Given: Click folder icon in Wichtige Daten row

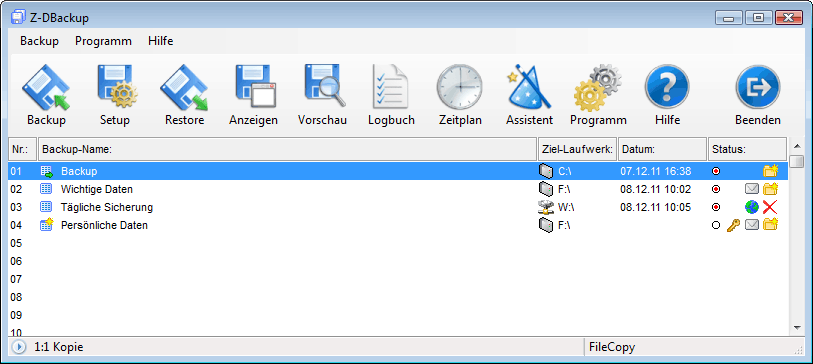Looking at the screenshot, I should pyautogui.click(x=770, y=189).
